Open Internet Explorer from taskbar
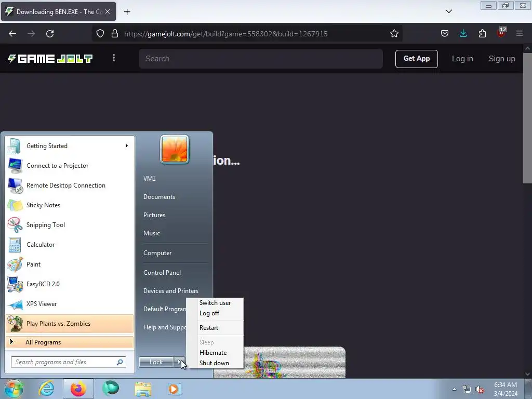 pyautogui.click(x=46, y=389)
